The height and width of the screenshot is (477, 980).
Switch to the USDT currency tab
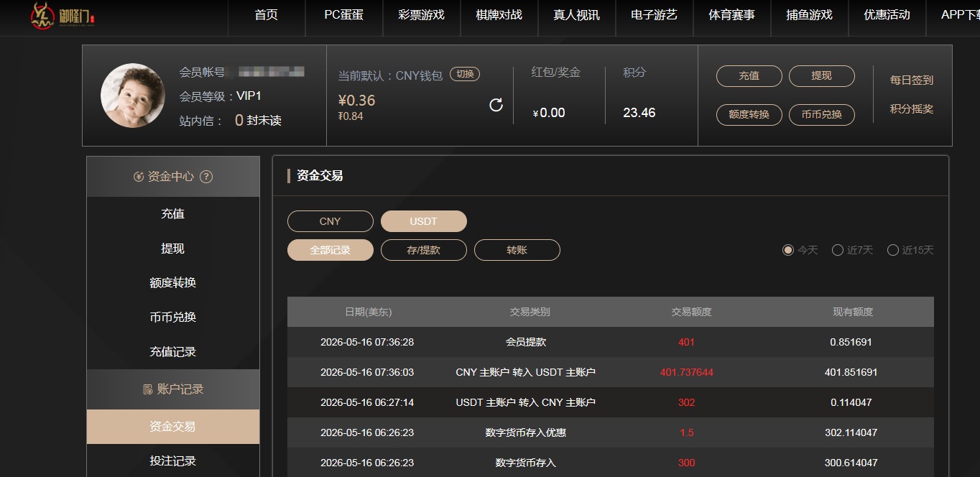pyautogui.click(x=424, y=221)
